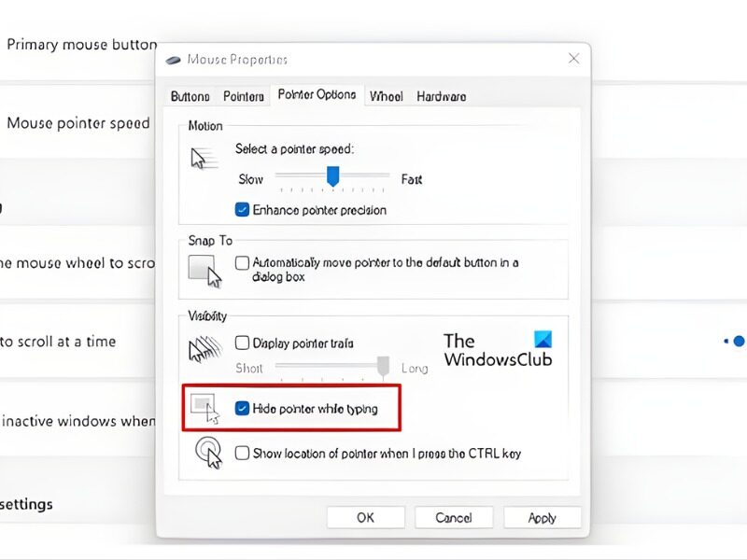Click The Windows Club logo
Viewport: 747px width, 560px height.
(x=498, y=350)
